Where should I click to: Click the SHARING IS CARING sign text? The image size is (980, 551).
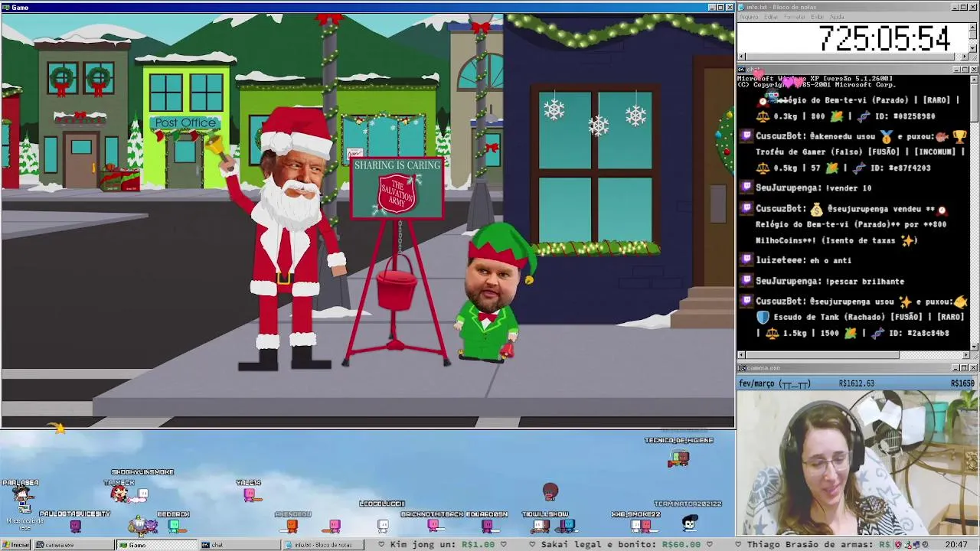[x=397, y=165]
